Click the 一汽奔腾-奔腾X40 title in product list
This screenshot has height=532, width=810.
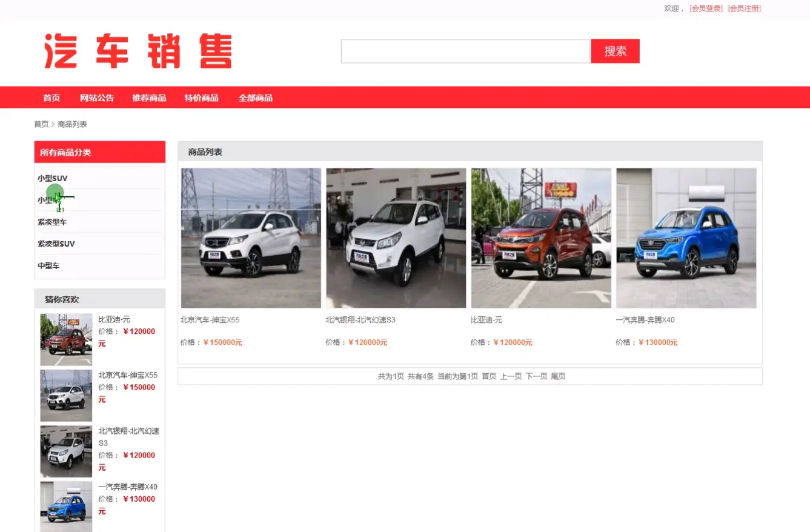click(x=645, y=320)
